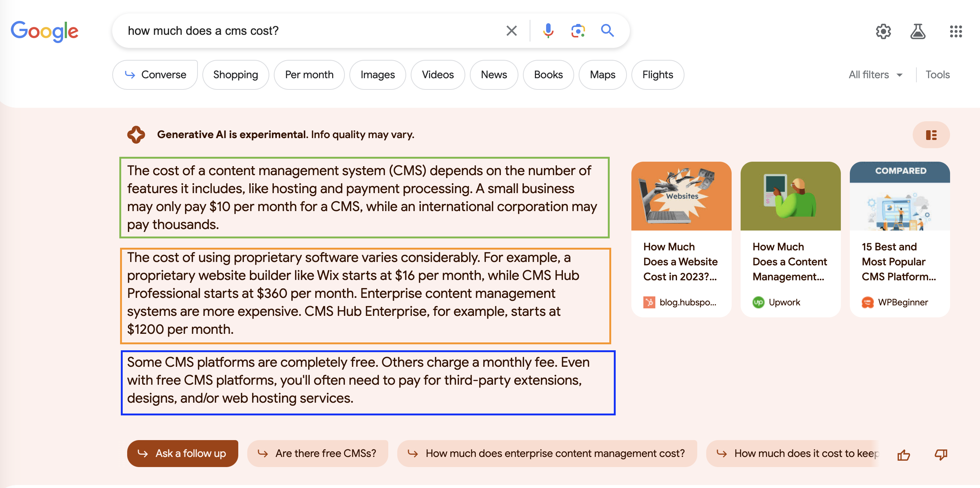Screen dimensions: 980x488
Task: Toggle the AI results layout view
Action: click(x=931, y=135)
